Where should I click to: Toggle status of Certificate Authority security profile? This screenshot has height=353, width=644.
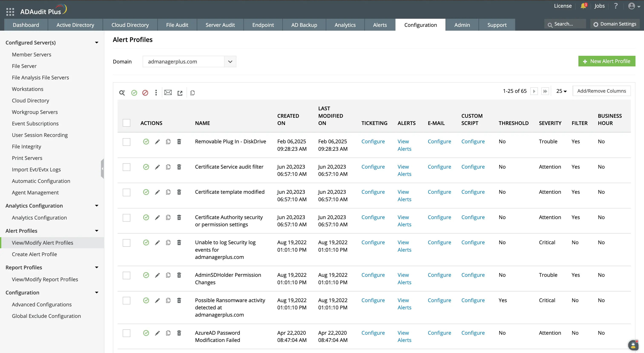(x=146, y=218)
